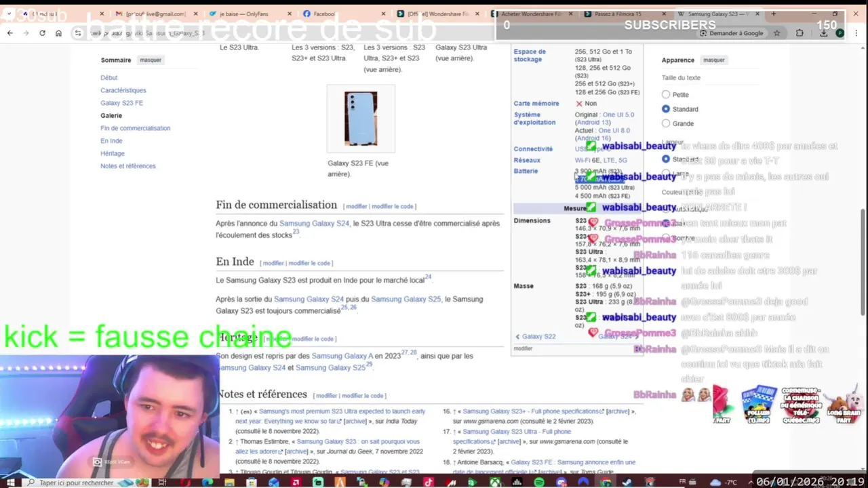Open the Xbox taskbar icon
The width and height of the screenshot is (868, 488).
[x=495, y=482]
